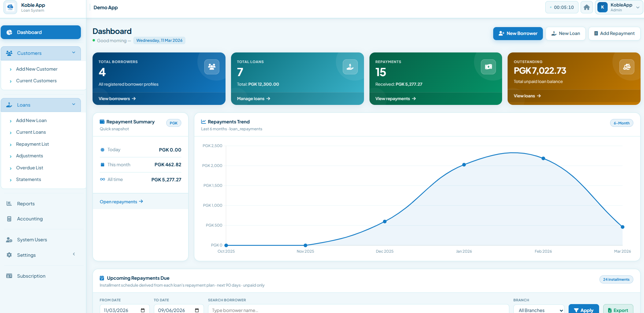Image resolution: width=644 pixels, height=313 pixels.
Task: Open the All Branches dropdown
Action: (x=539, y=310)
